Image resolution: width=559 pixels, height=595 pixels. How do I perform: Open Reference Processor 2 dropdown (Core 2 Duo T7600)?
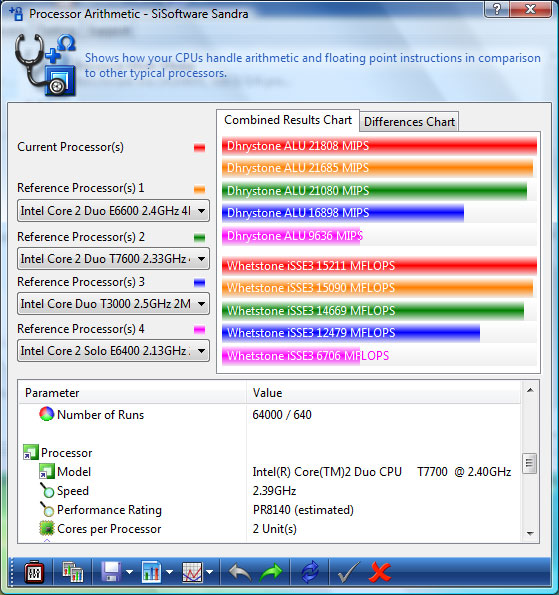click(113, 259)
